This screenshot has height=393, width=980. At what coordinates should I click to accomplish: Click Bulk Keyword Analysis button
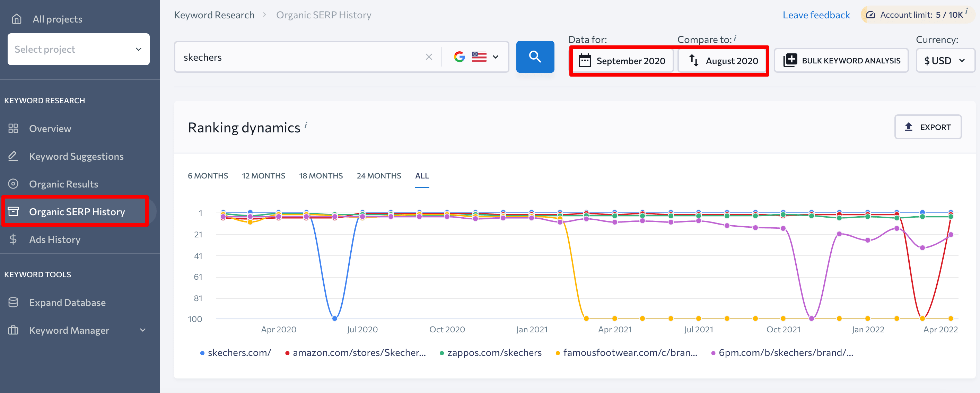tap(841, 61)
